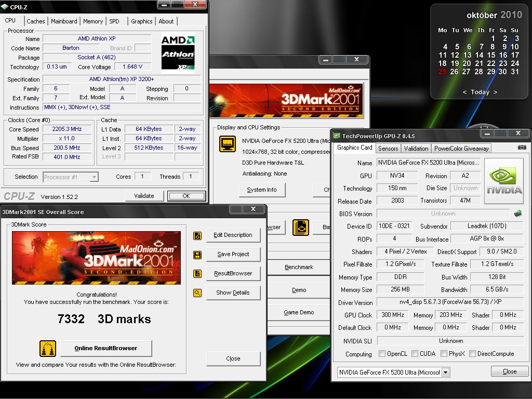This screenshot has width=532, height=399.
Task: Select the Graphics Card tab in GPU-Z
Action: click(x=354, y=148)
